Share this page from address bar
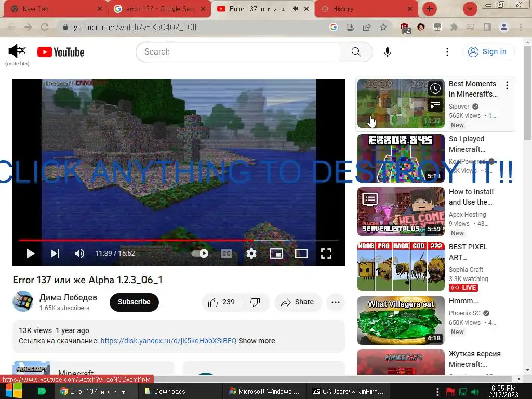The height and width of the screenshot is (399, 532). [x=367, y=27]
